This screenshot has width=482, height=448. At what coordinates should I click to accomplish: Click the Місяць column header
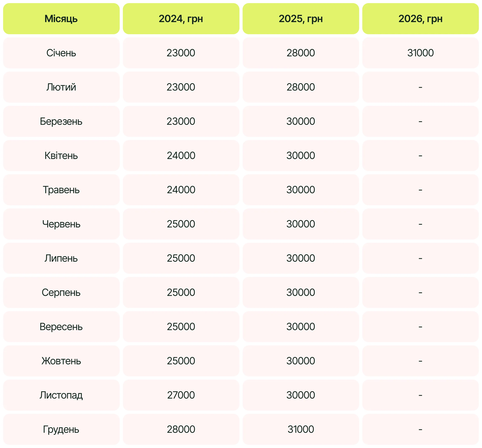61,19
